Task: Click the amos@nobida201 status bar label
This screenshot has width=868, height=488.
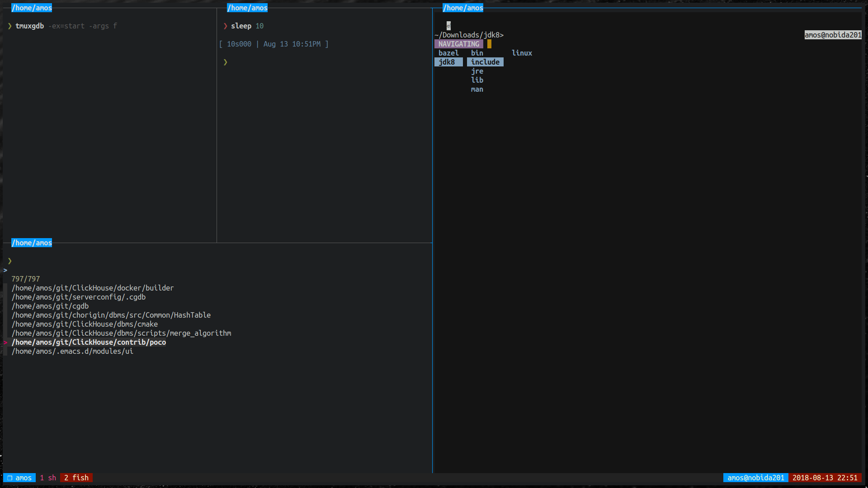Action: pos(755,478)
